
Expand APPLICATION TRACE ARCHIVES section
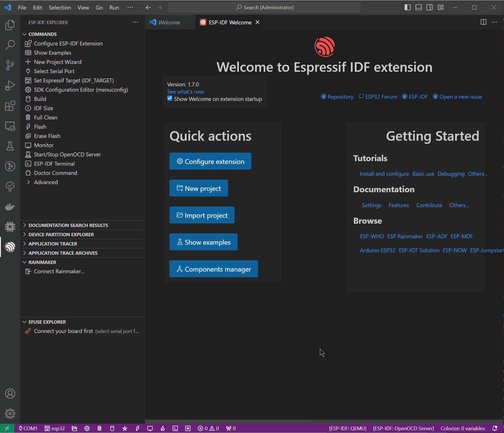pos(83,253)
